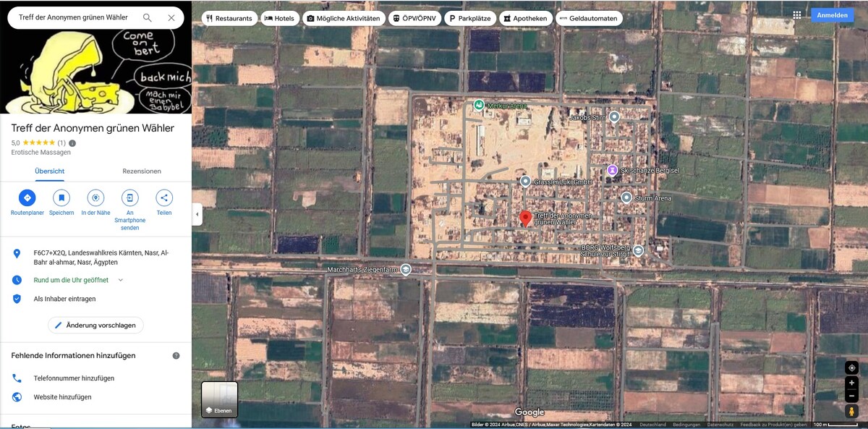Collapse the side panel arrow
The height and width of the screenshot is (429, 868).
[197, 214]
